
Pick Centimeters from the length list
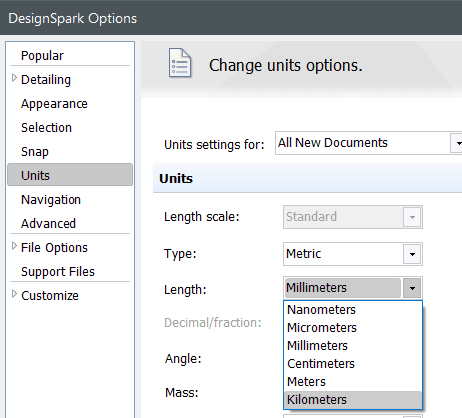click(353, 364)
